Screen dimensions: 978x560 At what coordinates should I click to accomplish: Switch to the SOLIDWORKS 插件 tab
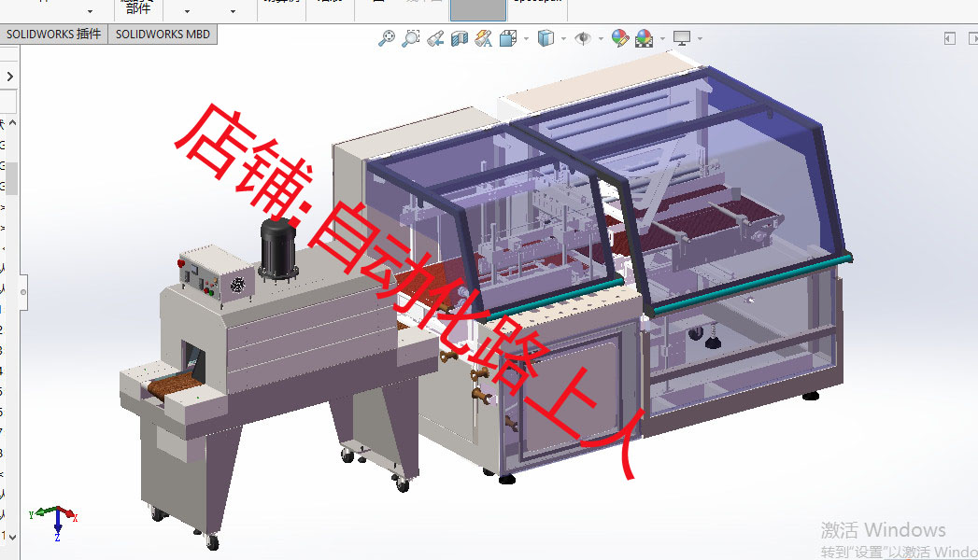(53, 35)
